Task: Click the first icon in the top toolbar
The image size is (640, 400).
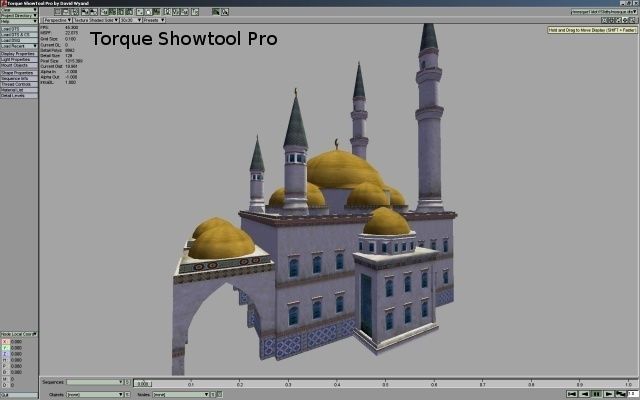Action: (58, 12)
